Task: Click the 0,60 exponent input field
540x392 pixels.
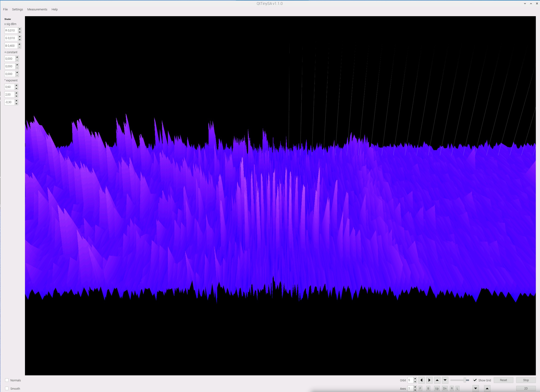Action: pos(9,87)
